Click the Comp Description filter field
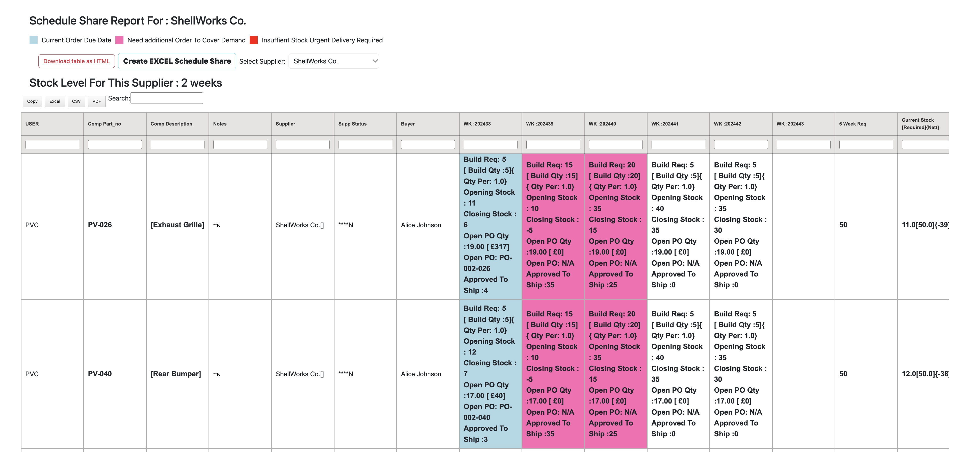This screenshot has width=980, height=452. coord(177,145)
